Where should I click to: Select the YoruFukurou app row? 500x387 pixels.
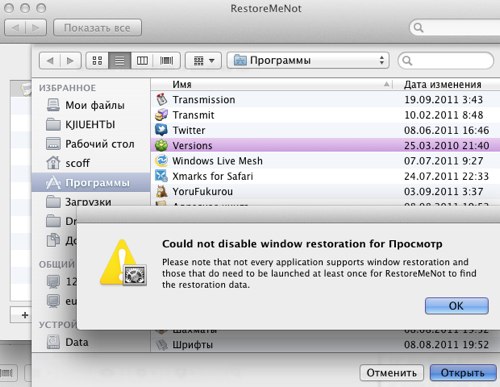(325, 191)
